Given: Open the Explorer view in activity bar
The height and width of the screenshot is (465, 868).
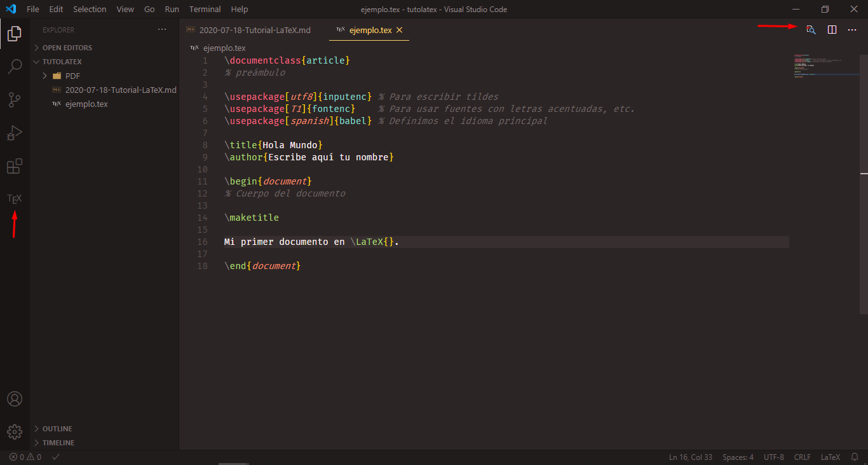Looking at the screenshot, I should [x=14, y=34].
